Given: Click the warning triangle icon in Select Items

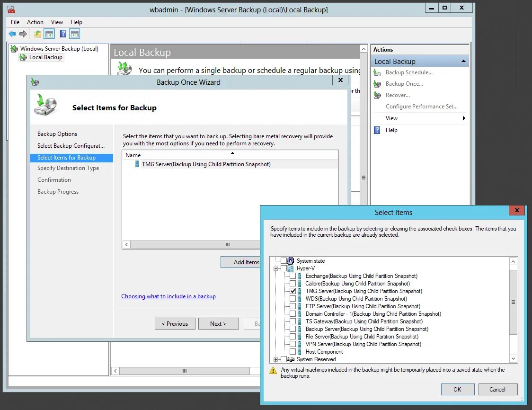Looking at the screenshot, I should 273,371.
